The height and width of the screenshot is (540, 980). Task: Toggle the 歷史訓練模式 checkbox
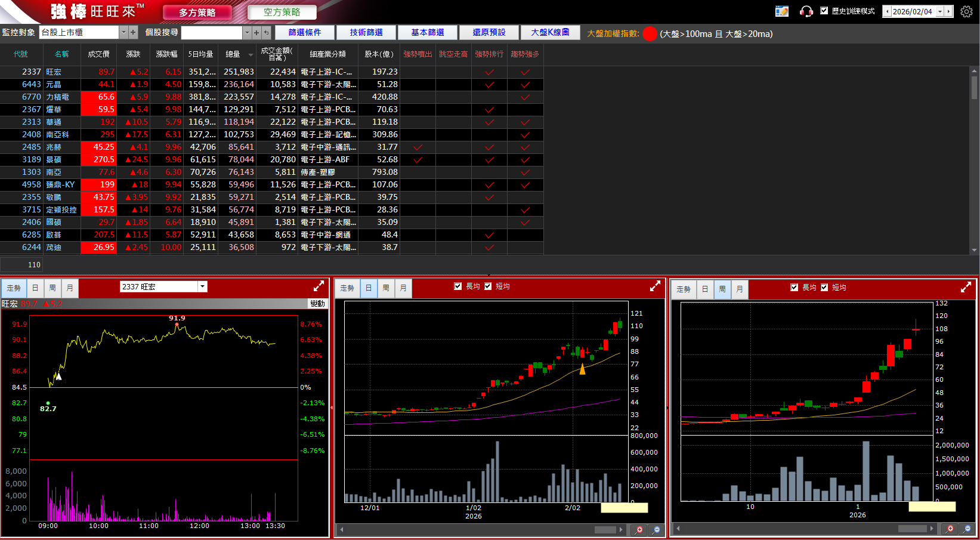(824, 11)
